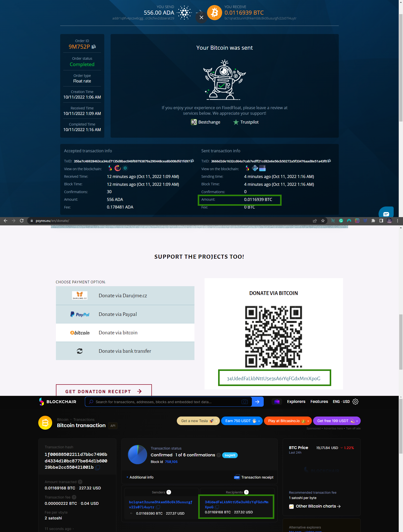Viewport: 403px width, 532px height.
Task: Open block id 758,105
Action: coord(171,462)
